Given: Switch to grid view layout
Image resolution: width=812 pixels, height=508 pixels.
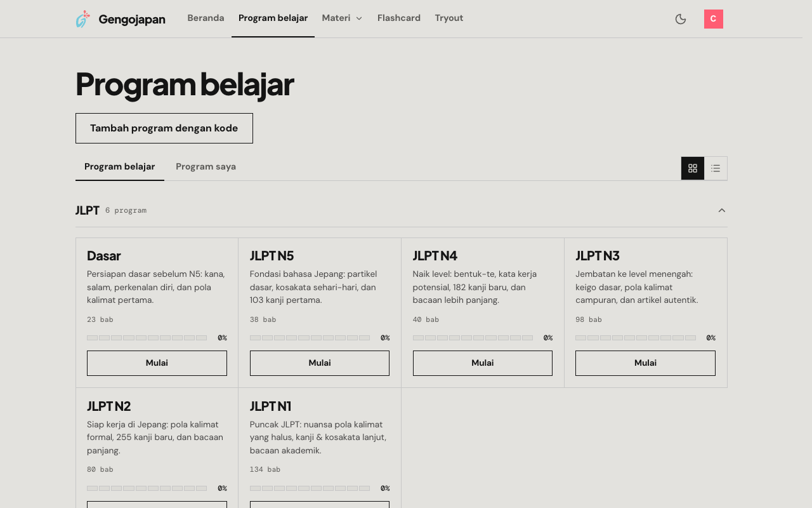Looking at the screenshot, I should [693, 168].
